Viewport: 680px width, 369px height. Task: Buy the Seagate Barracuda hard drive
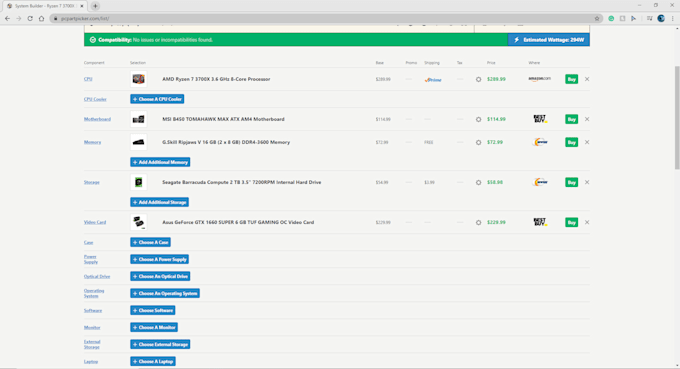pos(572,183)
